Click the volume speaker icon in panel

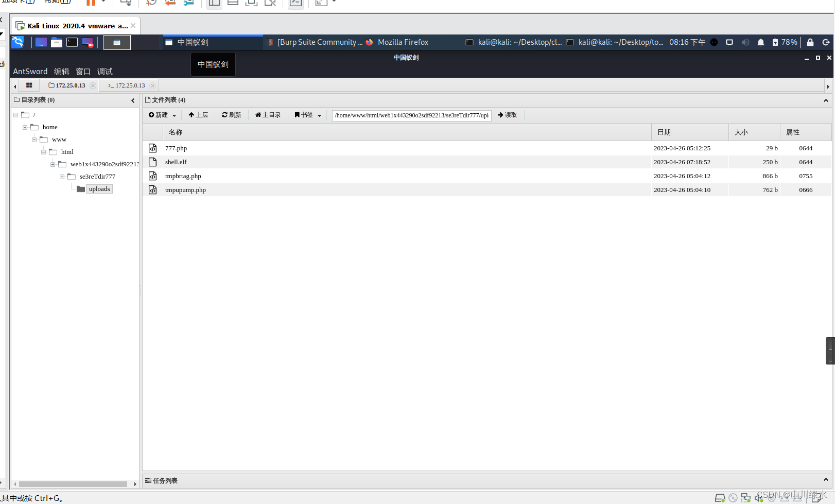point(745,42)
